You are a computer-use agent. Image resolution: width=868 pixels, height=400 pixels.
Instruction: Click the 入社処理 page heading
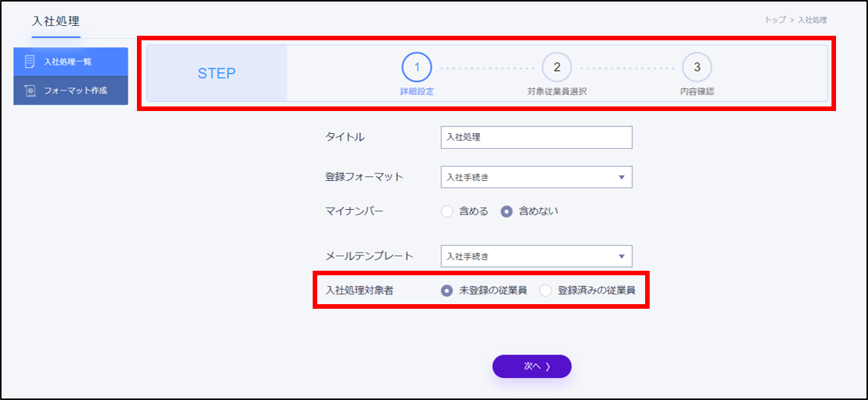click(56, 22)
